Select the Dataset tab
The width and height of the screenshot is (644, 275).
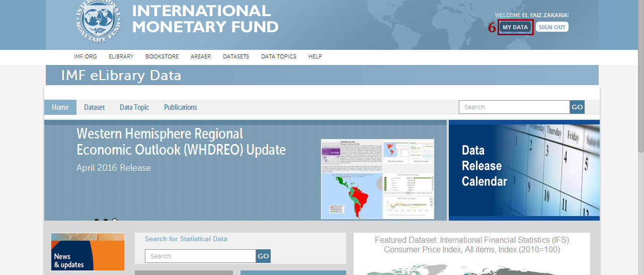(95, 107)
